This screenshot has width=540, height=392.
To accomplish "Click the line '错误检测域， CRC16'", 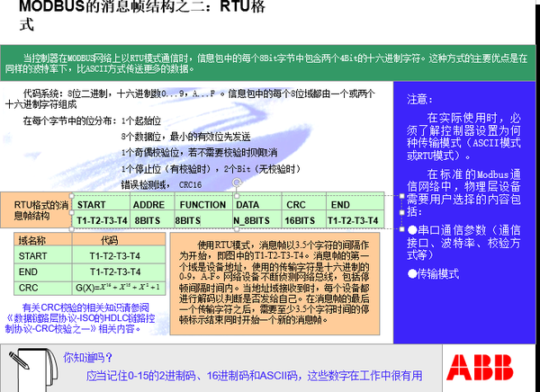I will [x=161, y=185].
